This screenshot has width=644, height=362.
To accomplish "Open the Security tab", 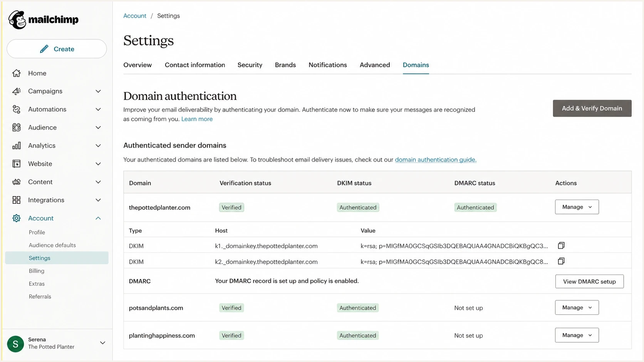I will coord(250,65).
